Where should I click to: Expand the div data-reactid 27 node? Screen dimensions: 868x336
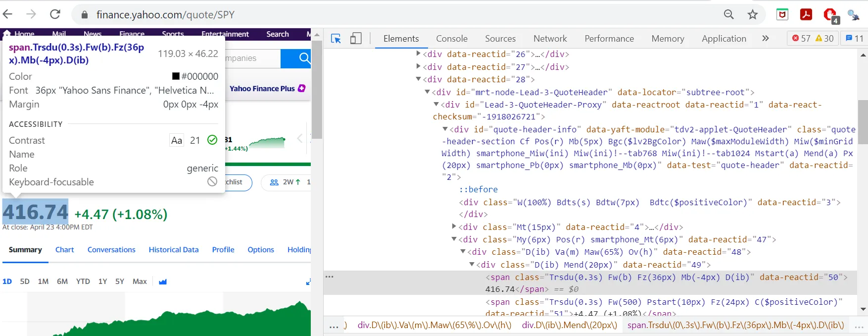click(419, 66)
